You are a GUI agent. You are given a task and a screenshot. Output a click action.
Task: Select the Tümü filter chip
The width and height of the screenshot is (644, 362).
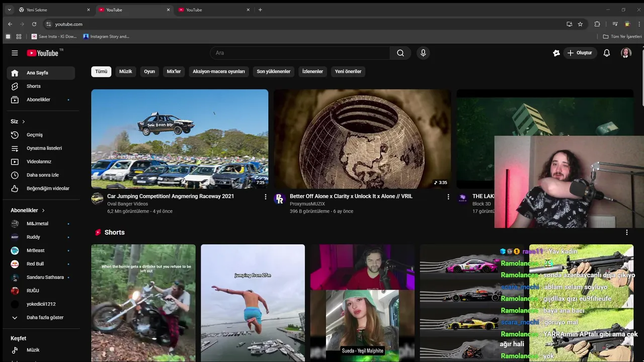pos(101,71)
